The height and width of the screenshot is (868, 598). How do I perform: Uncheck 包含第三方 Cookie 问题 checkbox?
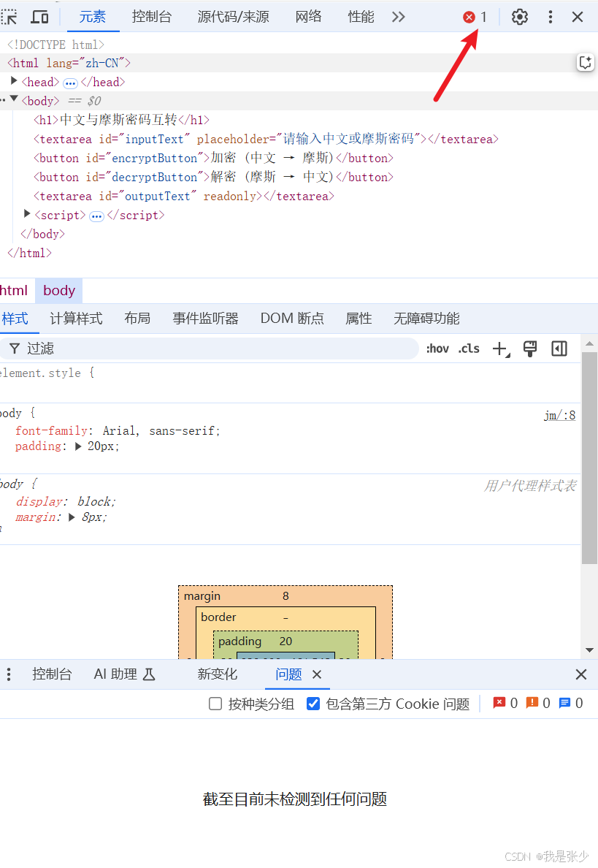coord(313,704)
